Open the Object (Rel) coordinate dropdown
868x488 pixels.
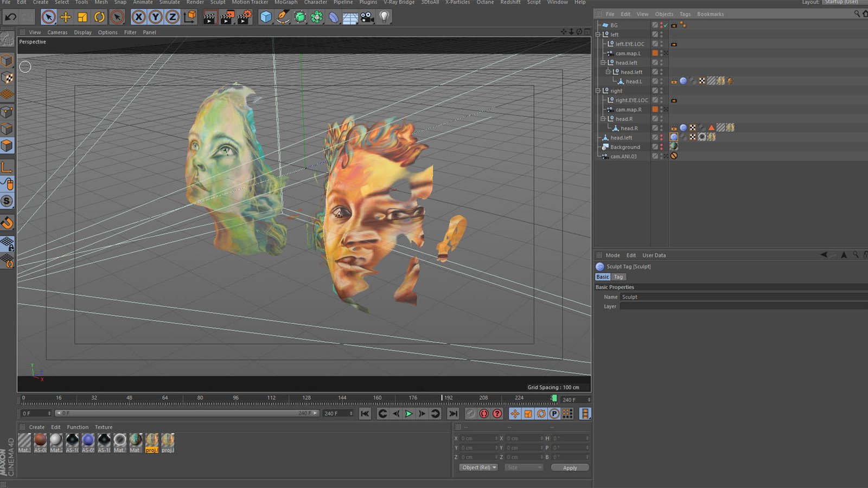pyautogui.click(x=478, y=467)
